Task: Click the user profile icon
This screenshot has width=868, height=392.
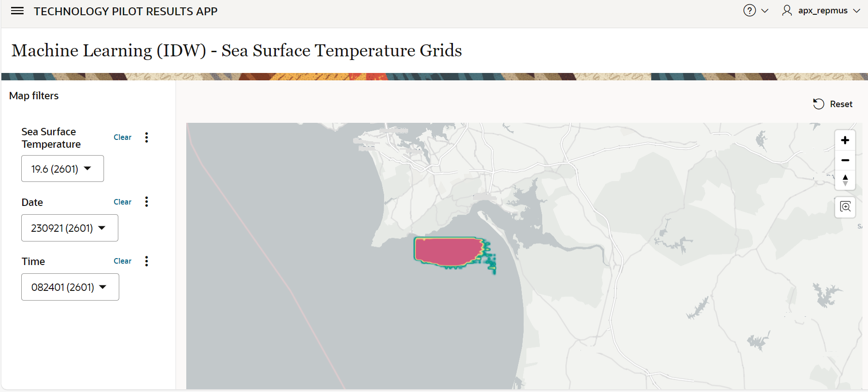Action: click(x=787, y=11)
